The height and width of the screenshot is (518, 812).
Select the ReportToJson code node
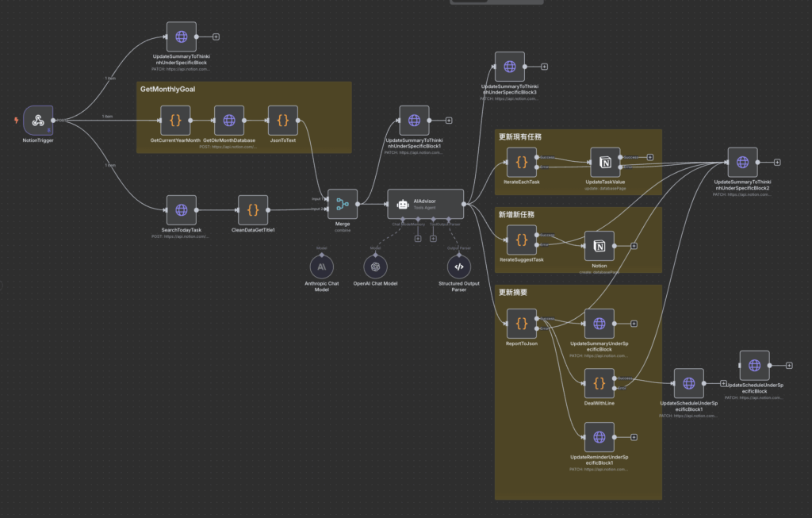[522, 324]
